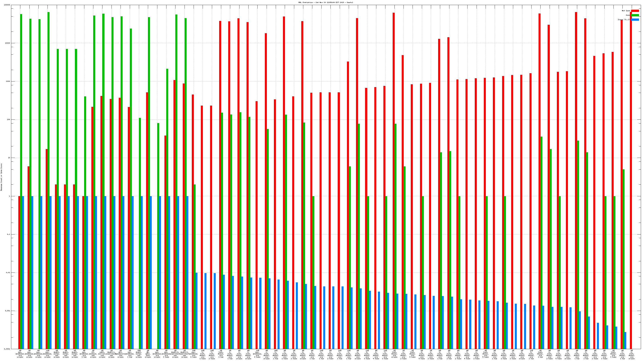Click the 'Message Count or Spam Score' axis label
Screen dimensions: 644x362
coord(1,177)
